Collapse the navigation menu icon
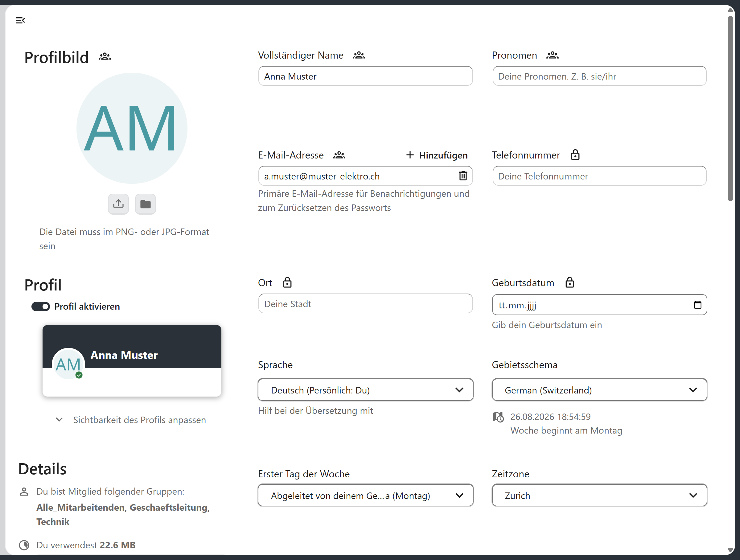 click(x=20, y=20)
